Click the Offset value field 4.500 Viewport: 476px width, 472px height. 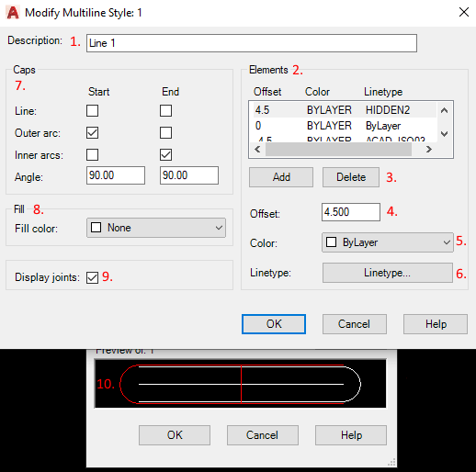click(351, 212)
